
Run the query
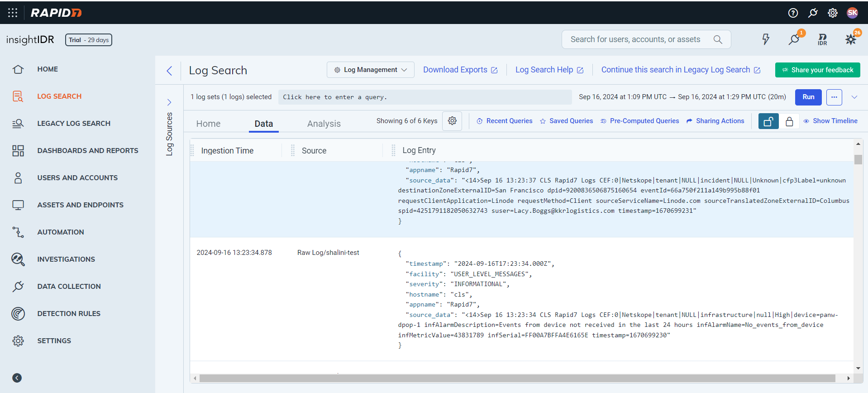[808, 97]
